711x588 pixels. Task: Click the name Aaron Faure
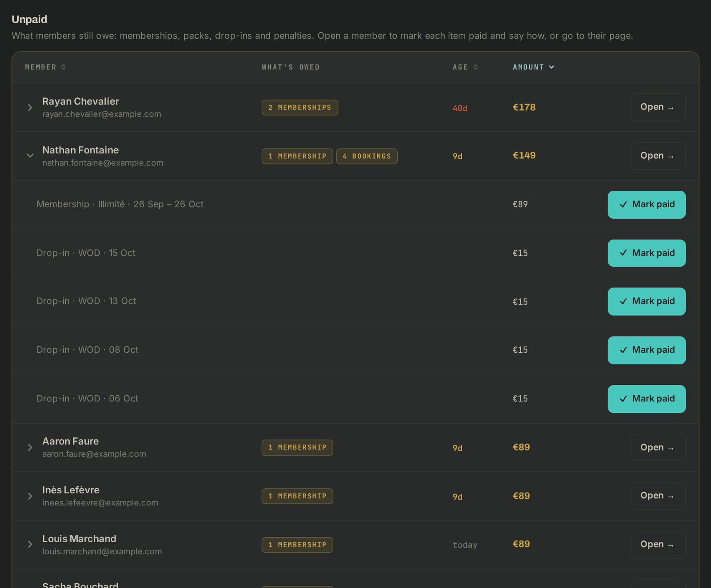(71, 441)
